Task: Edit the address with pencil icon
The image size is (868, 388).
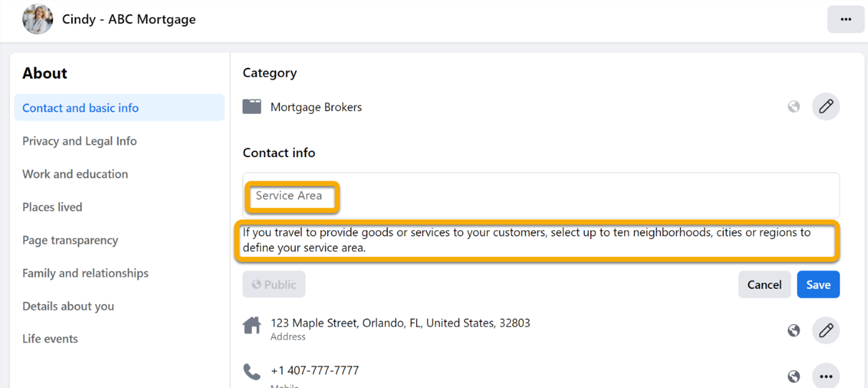Action: point(826,330)
